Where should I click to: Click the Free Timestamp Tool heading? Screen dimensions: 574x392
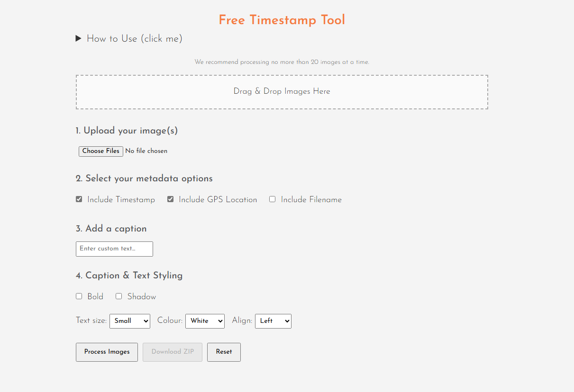pos(282,20)
